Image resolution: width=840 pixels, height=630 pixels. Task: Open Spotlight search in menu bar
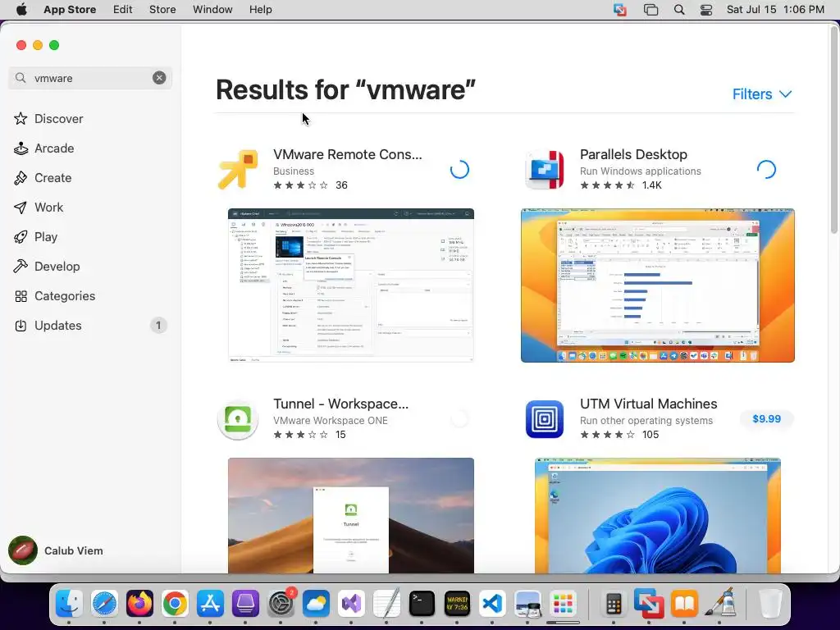click(679, 10)
